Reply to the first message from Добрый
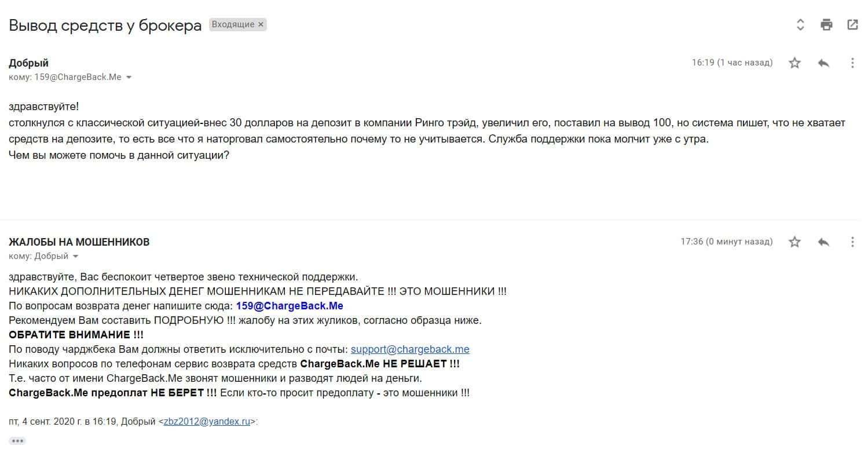868x471 pixels. point(823,63)
